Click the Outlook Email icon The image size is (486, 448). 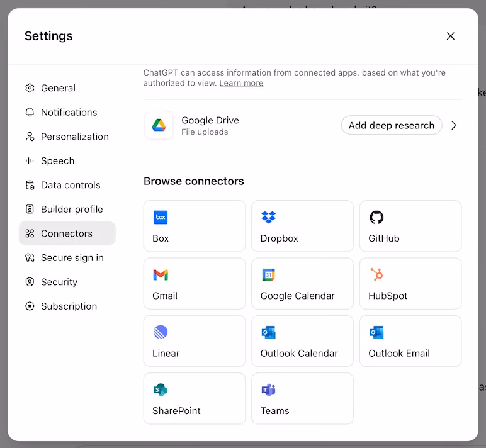pos(376,332)
